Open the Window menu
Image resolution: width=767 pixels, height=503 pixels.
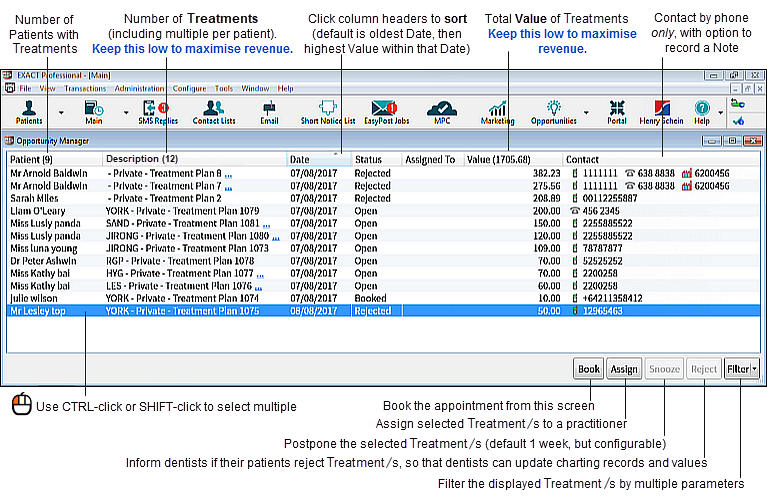click(255, 89)
